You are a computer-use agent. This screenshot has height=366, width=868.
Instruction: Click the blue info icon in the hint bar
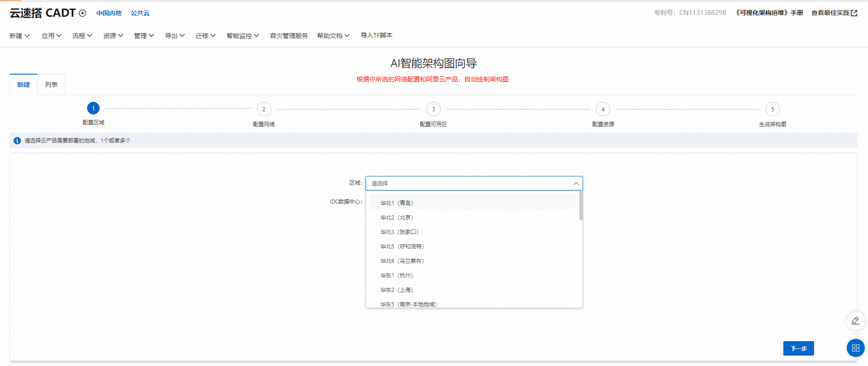[17, 141]
